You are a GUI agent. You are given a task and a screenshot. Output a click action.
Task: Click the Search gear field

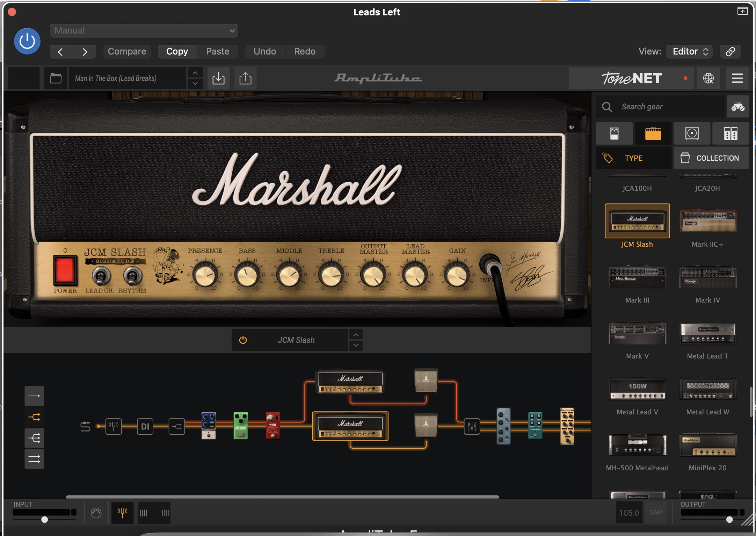[660, 107]
